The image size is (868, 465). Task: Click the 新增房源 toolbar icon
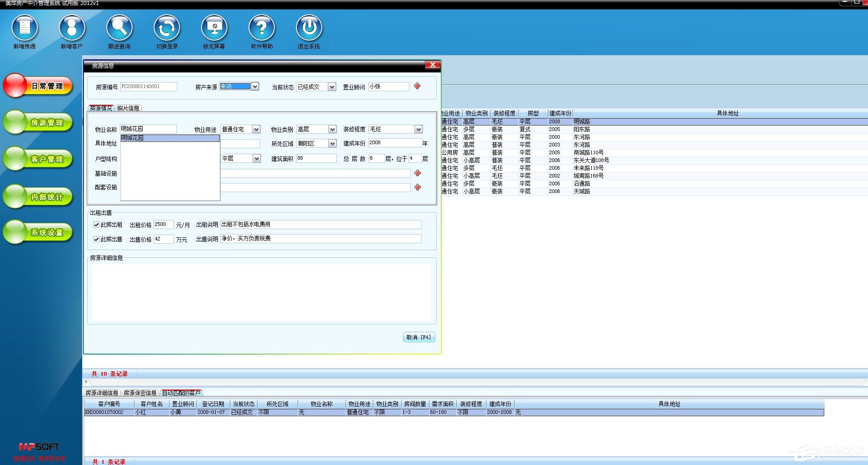click(x=25, y=28)
